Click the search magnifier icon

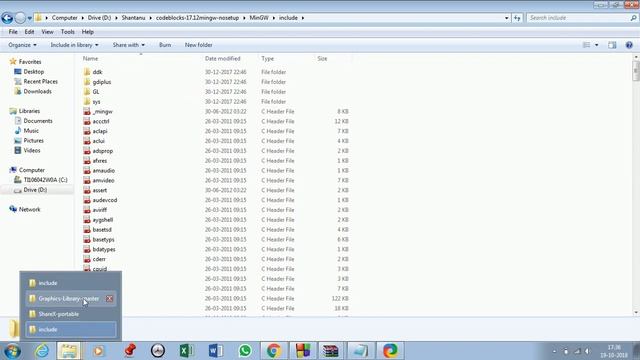click(633, 18)
